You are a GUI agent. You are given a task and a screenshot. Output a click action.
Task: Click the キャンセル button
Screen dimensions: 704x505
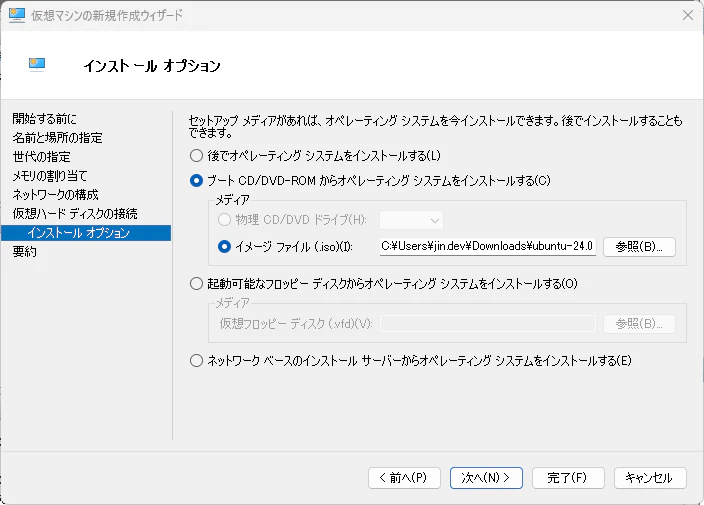650,478
